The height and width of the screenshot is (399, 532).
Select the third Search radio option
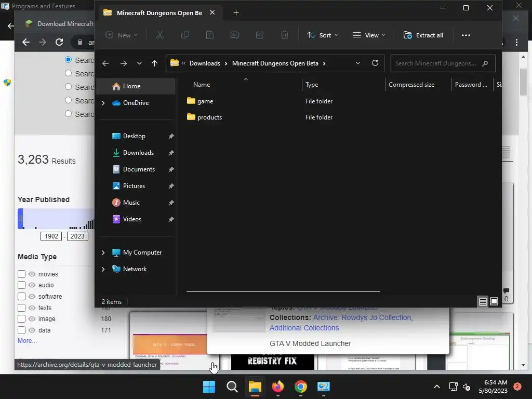[68, 87]
